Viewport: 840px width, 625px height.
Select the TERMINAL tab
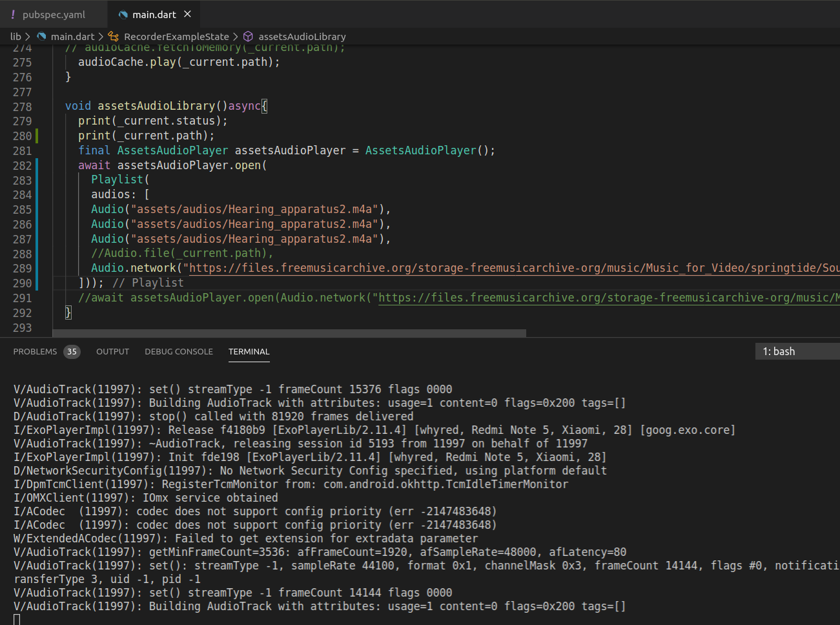click(x=249, y=352)
